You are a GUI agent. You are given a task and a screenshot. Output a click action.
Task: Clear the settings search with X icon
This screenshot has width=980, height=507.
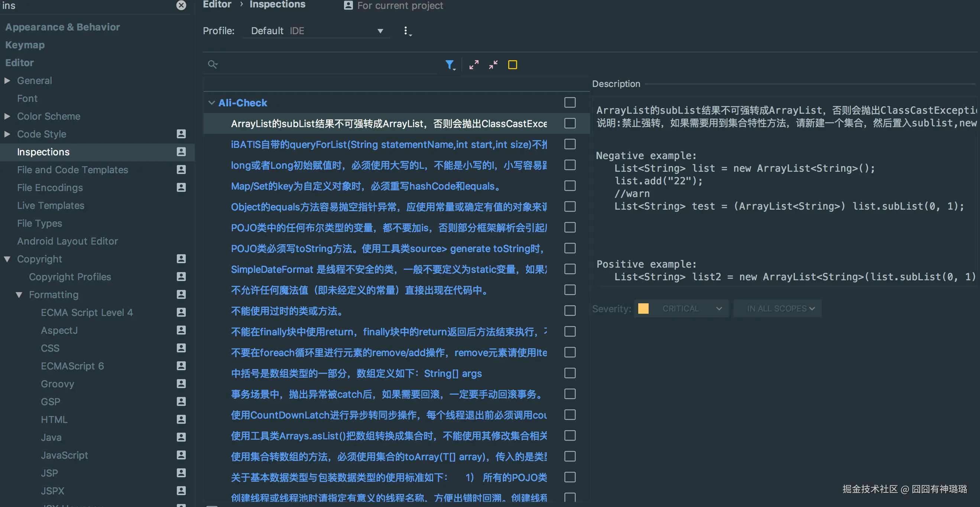click(x=181, y=5)
